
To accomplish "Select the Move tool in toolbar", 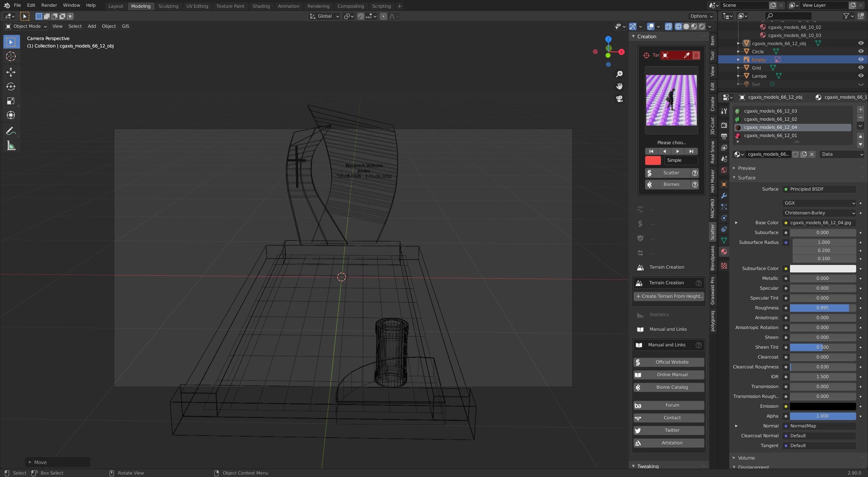I will 11,72.
